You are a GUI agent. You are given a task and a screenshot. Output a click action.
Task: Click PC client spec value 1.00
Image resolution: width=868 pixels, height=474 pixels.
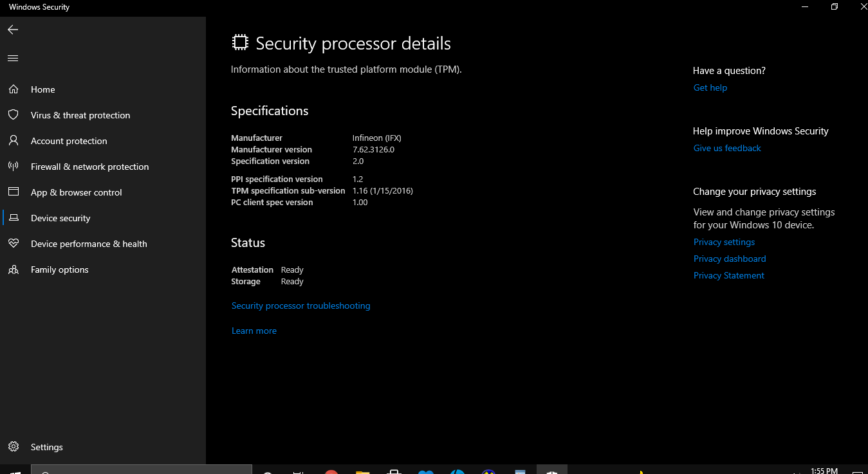pyautogui.click(x=360, y=202)
